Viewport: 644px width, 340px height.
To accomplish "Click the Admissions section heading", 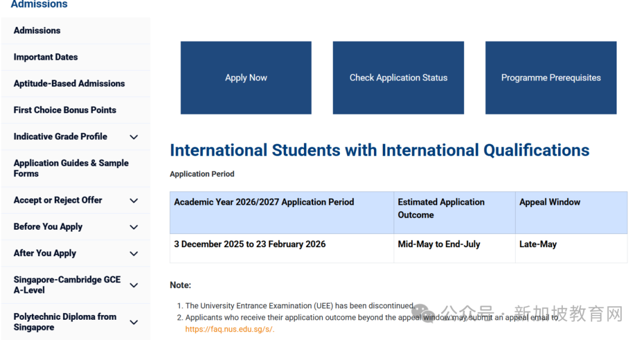I will (39, 5).
